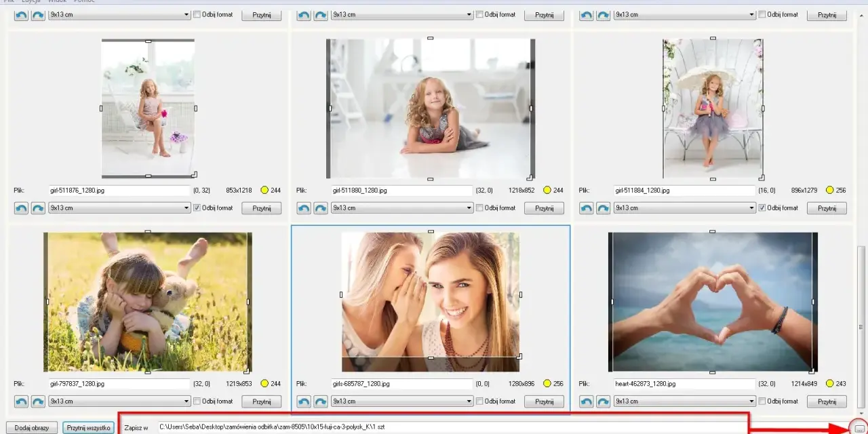Rotate girl-511884_1280.jpg to the right

604,208
